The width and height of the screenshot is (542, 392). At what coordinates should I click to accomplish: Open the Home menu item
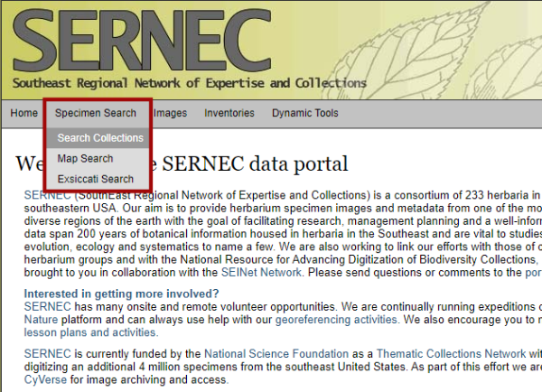[x=23, y=113]
